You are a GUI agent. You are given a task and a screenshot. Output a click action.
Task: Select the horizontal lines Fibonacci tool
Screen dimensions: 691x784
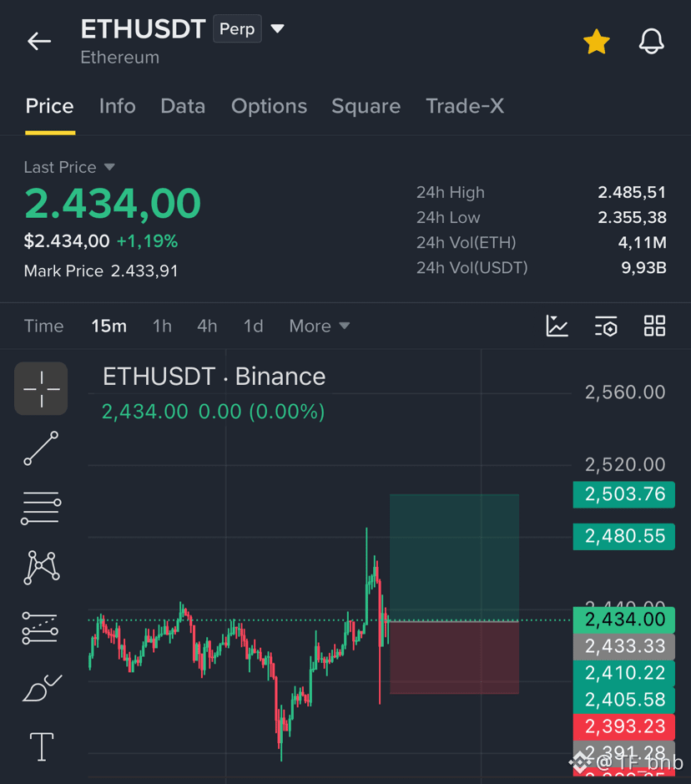(41, 508)
